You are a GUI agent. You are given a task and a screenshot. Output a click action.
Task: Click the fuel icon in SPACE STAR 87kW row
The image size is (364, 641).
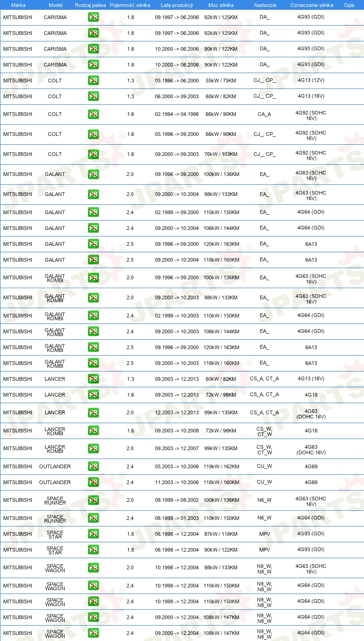[93, 534]
